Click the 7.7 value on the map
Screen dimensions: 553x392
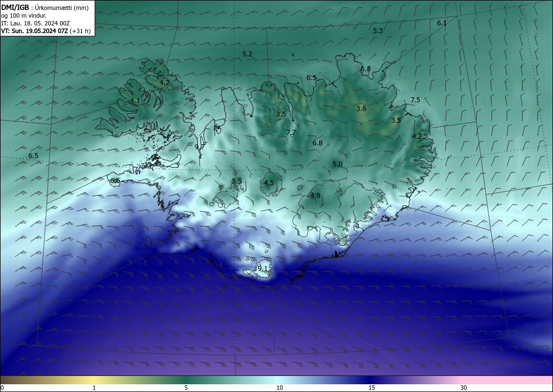[291, 133]
